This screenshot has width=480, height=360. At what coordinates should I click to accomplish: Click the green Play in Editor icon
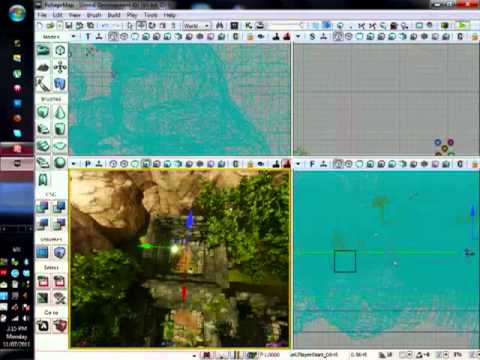pos(463,25)
